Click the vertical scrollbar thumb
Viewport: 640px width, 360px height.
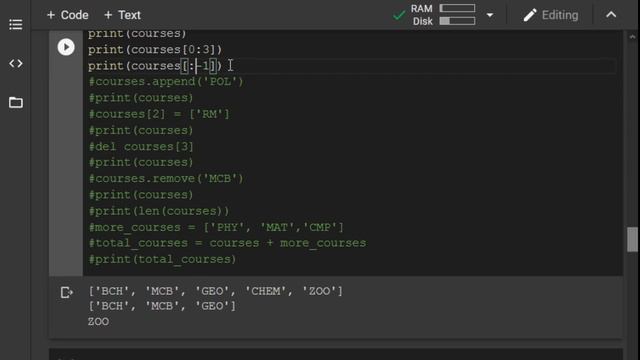632,240
